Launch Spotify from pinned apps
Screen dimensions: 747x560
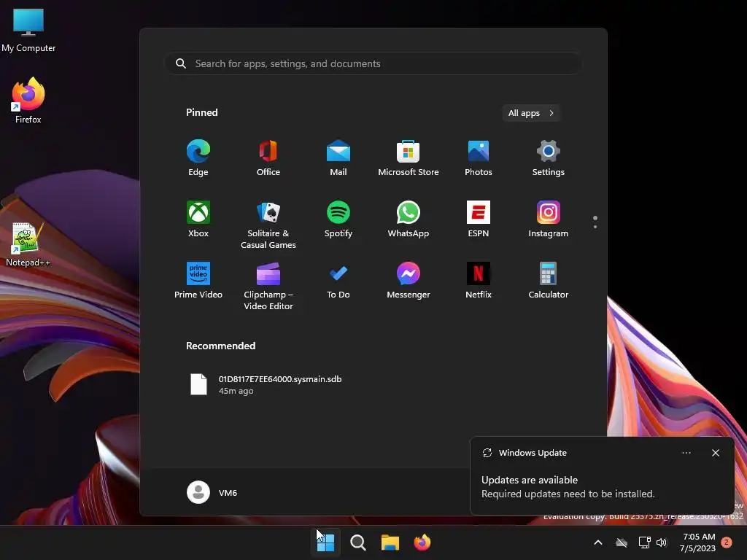click(x=338, y=219)
